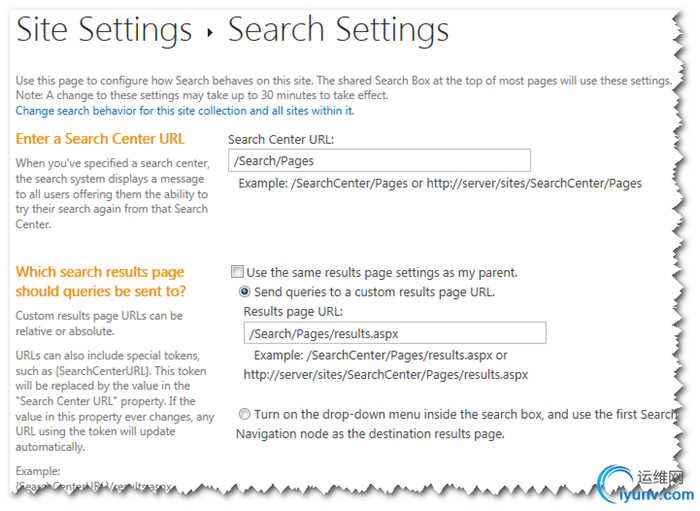Click the Custom results page URLs description
Image resolution: width=700 pixels, height=511 pixels.
(99, 323)
